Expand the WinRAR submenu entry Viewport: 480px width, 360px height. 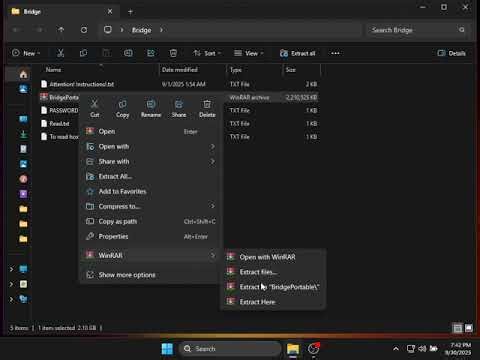150,255
